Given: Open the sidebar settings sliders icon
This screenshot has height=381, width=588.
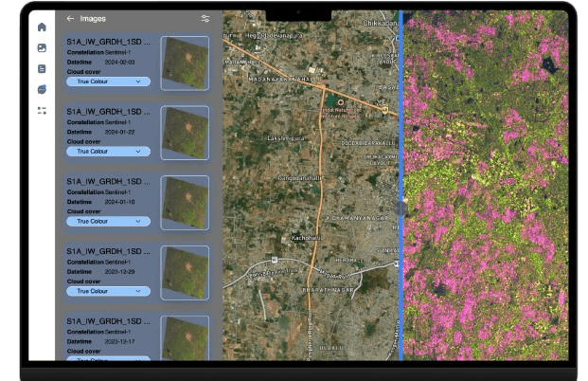Looking at the screenshot, I should click(x=42, y=110).
